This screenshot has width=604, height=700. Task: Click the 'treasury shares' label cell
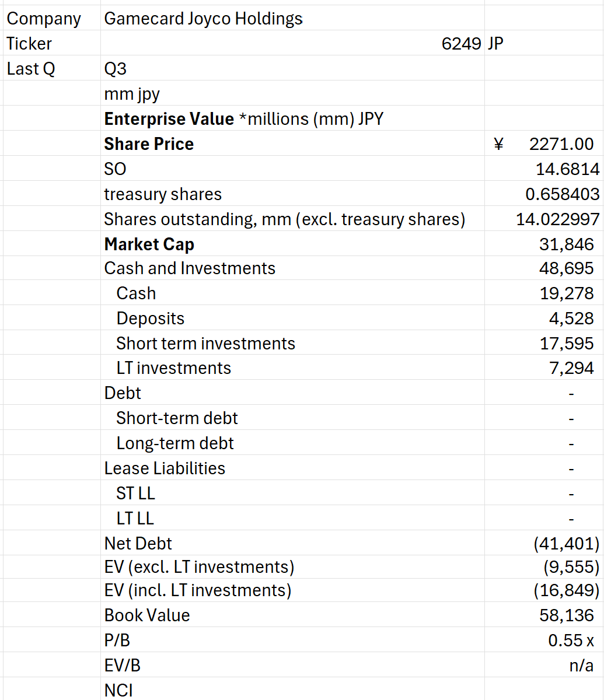tap(163, 194)
